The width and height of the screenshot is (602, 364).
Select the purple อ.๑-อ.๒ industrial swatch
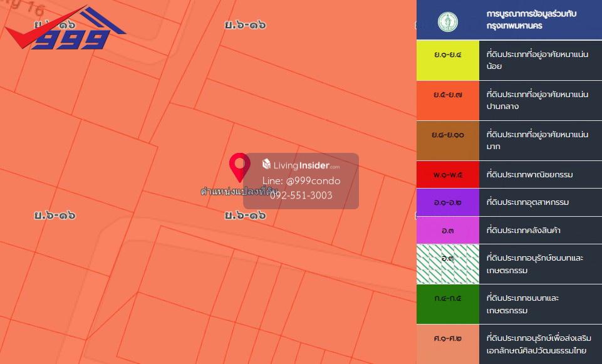[x=447, y=202]
